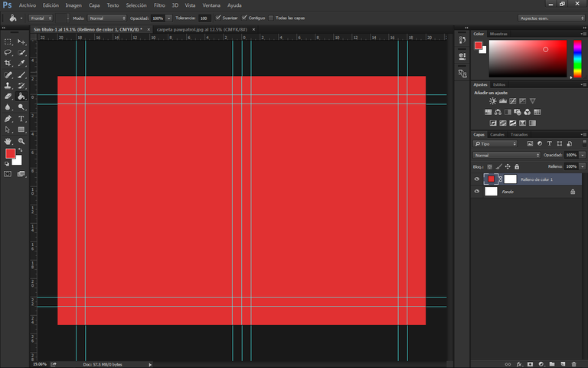Viewport: 588px width, 368px height.
Task: Toggle lock layer position
Action: pyautogui.click(x=508, y=166)
